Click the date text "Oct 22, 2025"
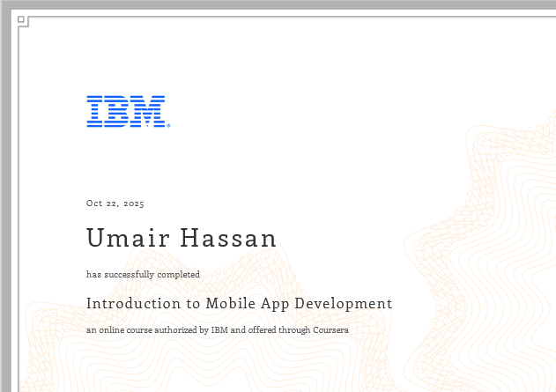Image resolution: width=556 pixels, height=392 pixels. click(115, 203)
